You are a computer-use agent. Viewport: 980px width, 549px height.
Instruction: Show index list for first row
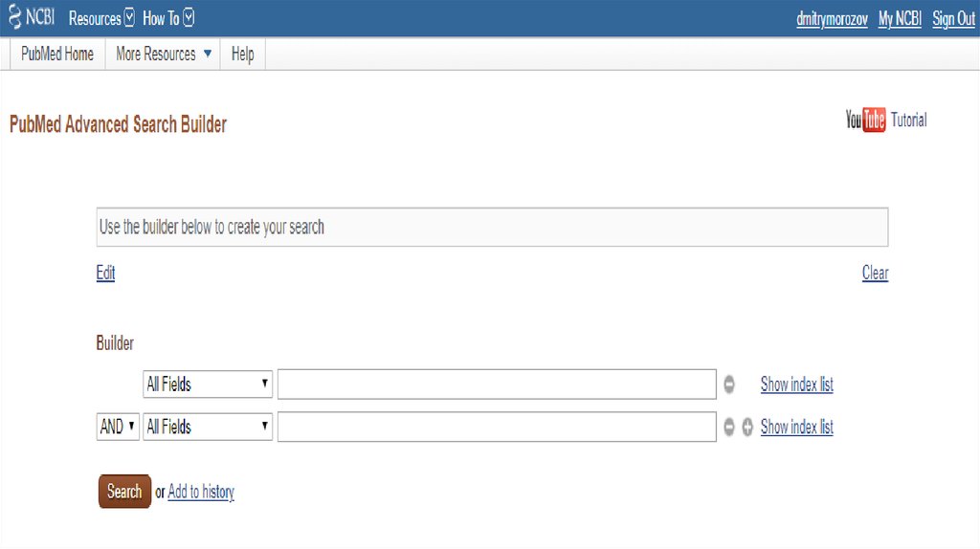coord(796,384)
